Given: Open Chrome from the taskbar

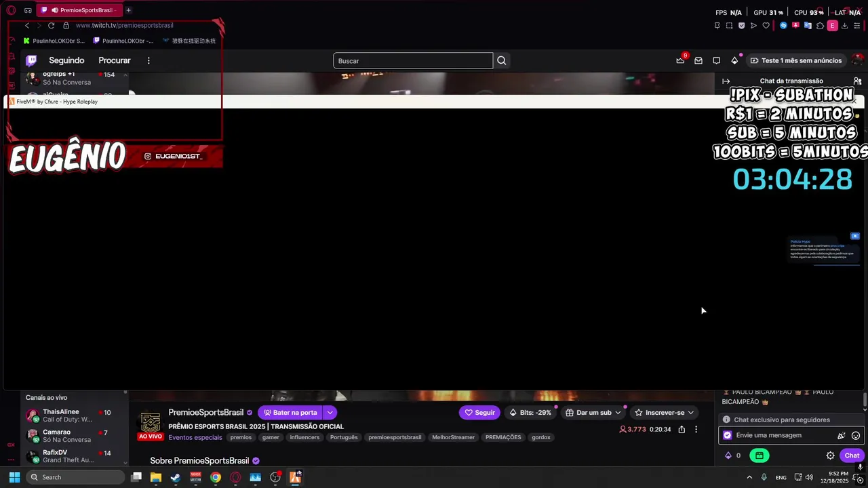Looking at the screenshot, I should (216, 477).
